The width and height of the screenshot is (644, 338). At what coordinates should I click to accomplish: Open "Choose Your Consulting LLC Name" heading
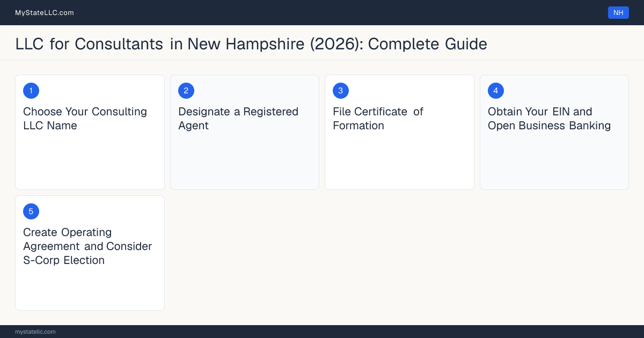tap(85, 119)
